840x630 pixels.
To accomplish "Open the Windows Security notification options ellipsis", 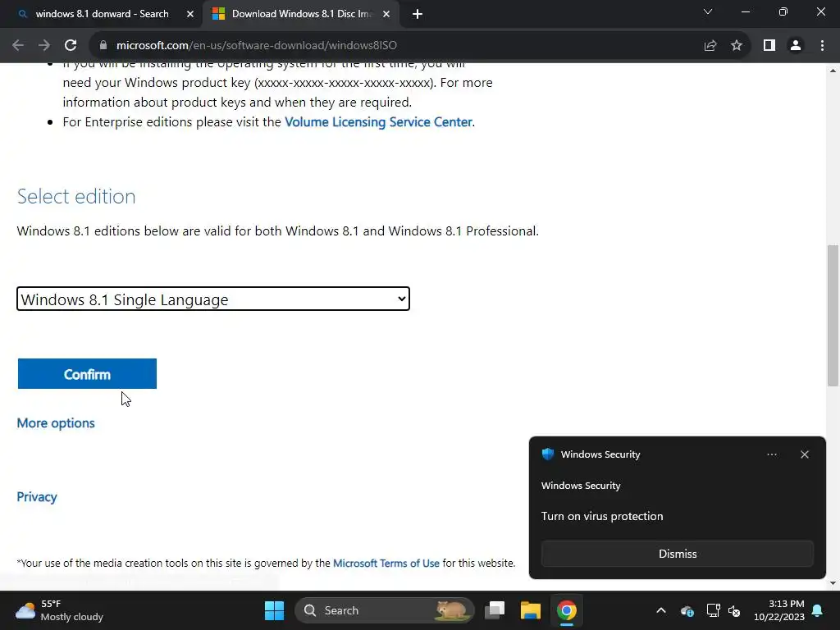I will [772, 454].
